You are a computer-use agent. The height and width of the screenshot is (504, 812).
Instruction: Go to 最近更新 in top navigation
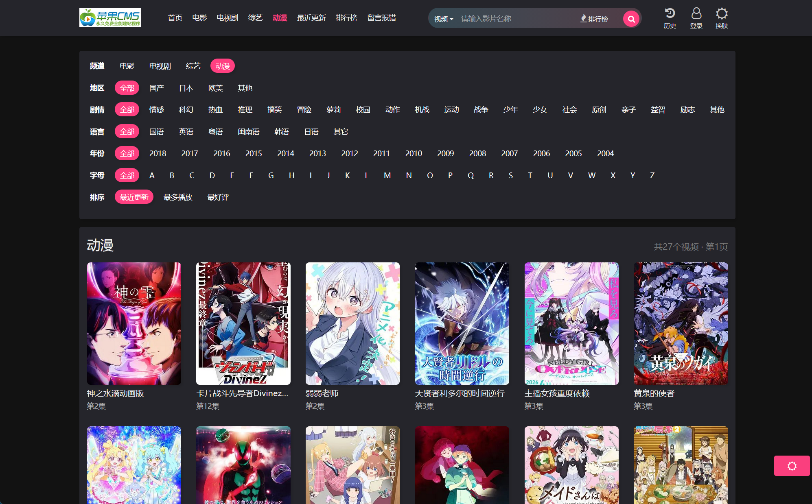coord(311,18)
